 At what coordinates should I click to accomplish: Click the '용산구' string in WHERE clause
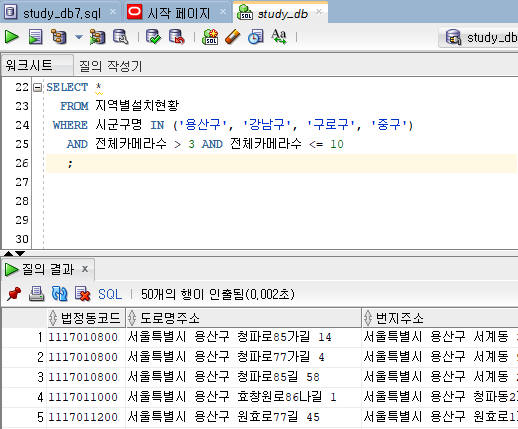(202, 125)
